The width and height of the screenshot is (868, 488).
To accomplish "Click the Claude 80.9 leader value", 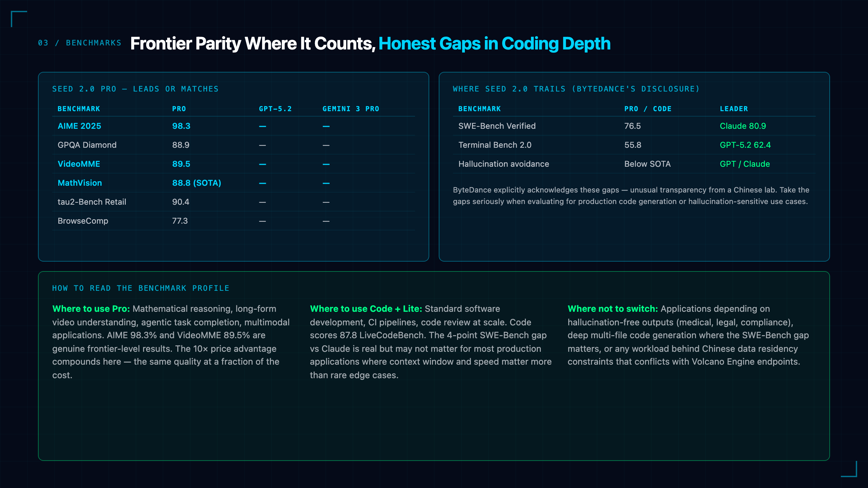I will (x=743, y=126).
